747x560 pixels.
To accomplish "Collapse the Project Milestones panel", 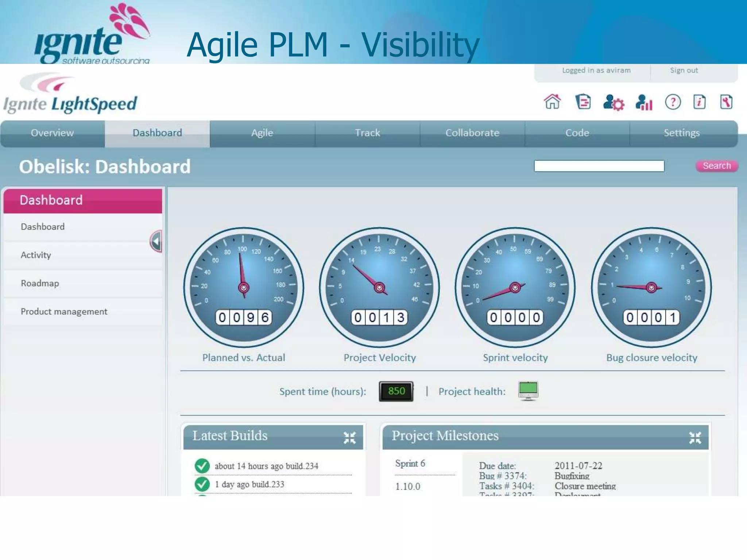I will pyautogui.click(x=695, y=437).
